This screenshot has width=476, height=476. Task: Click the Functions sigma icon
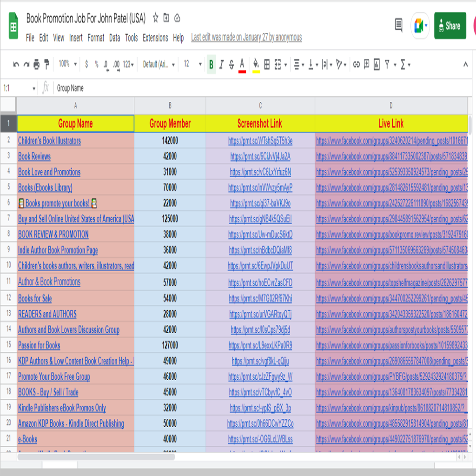click(x=403, y=64)
